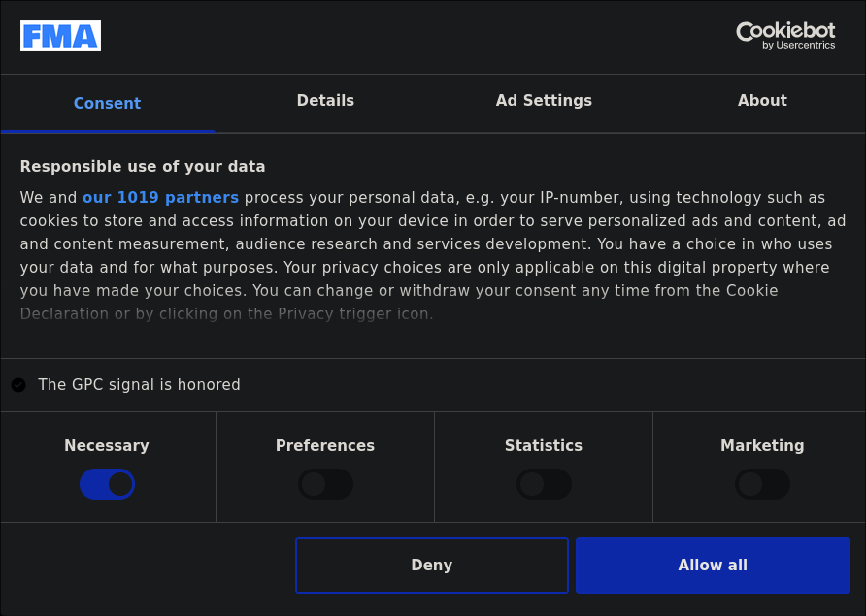Image resolution: width=866 pixels, height=616 pixels.
Task: Go to the Ad Settings tab
Action: (544, 101)
